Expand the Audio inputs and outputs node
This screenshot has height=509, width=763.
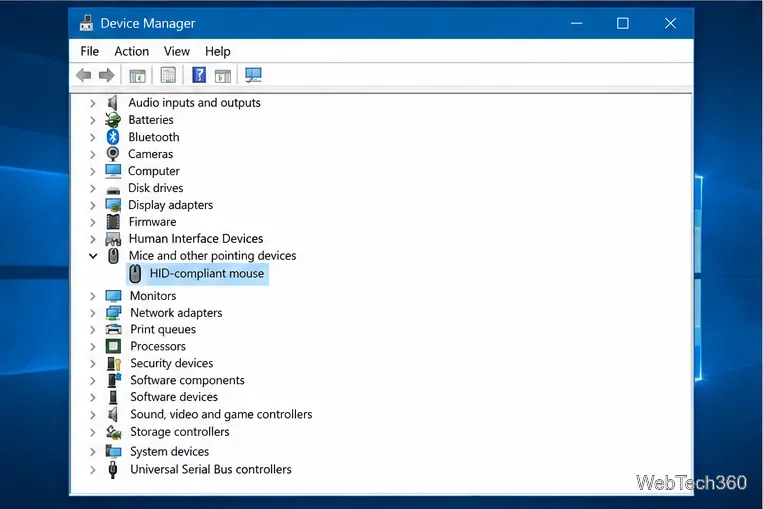(92, 103)
